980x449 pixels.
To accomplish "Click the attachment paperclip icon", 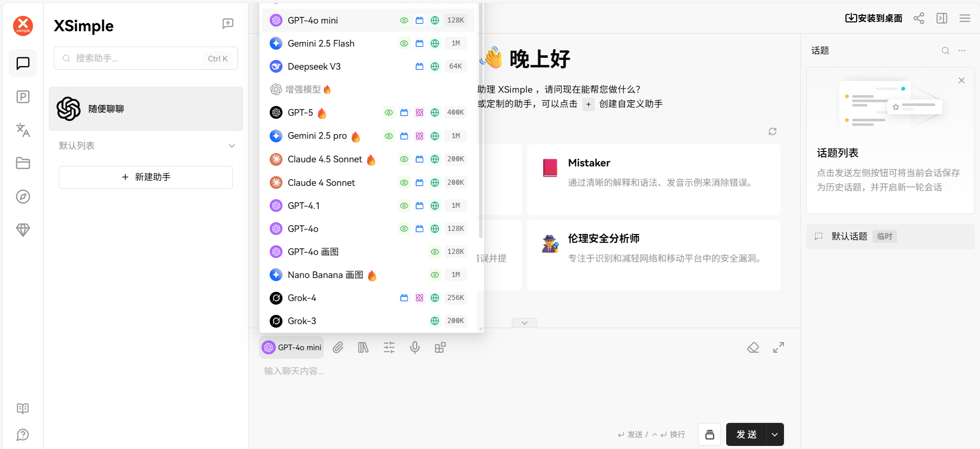I will coord(338,348).
